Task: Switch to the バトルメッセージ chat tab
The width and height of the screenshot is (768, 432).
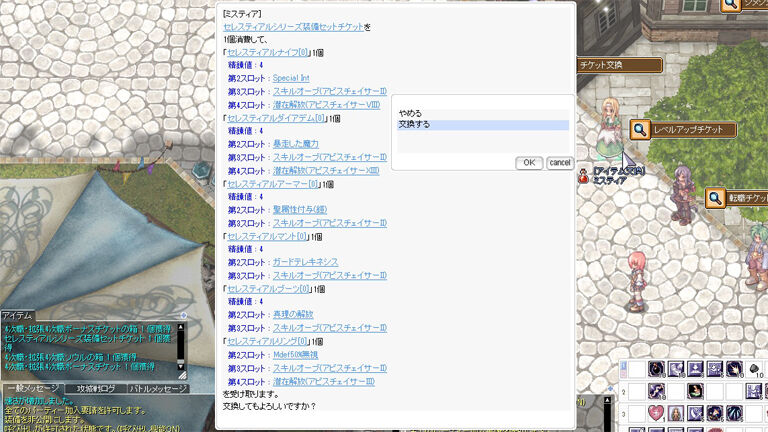Action: coord(158,388)
